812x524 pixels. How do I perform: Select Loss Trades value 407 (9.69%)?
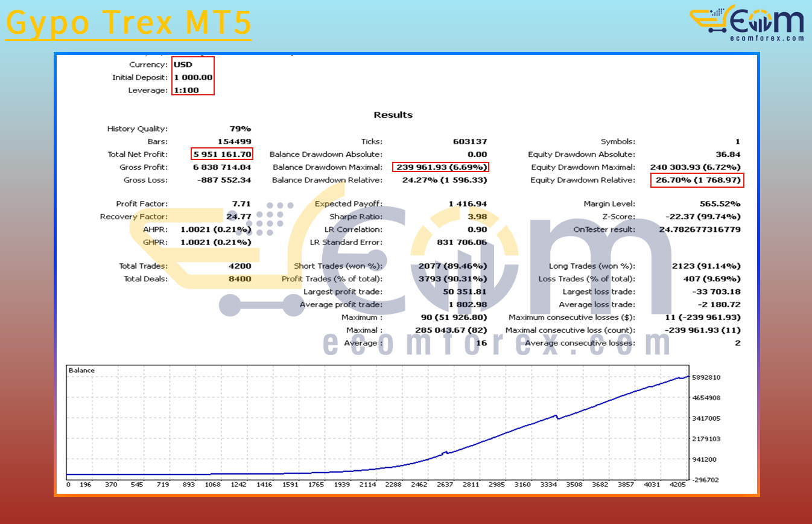point(712,279)
